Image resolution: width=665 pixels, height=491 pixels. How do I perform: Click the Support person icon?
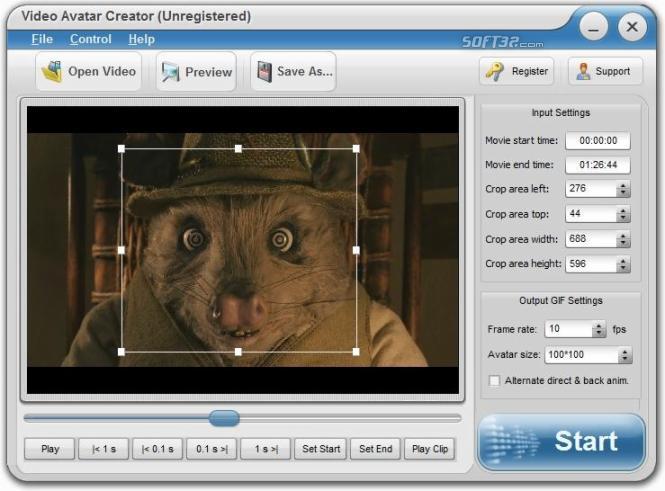click(x=583, y=71)
